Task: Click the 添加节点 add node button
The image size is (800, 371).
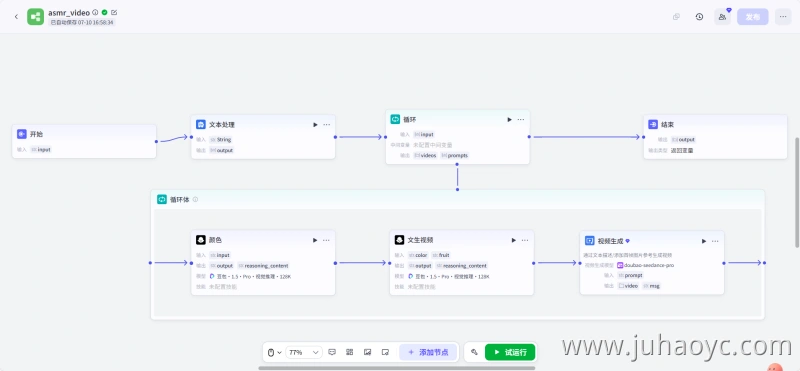Action: pos(428,352)
